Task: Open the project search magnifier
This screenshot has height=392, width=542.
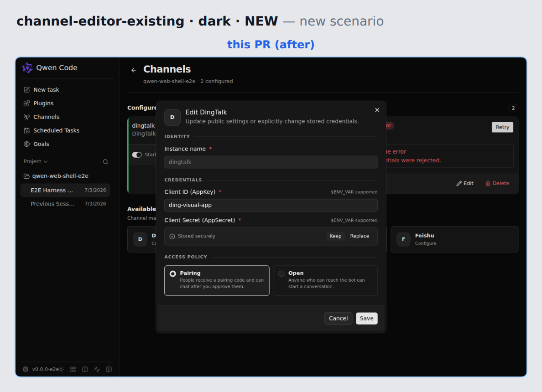Action: click(x=105, y=162)
